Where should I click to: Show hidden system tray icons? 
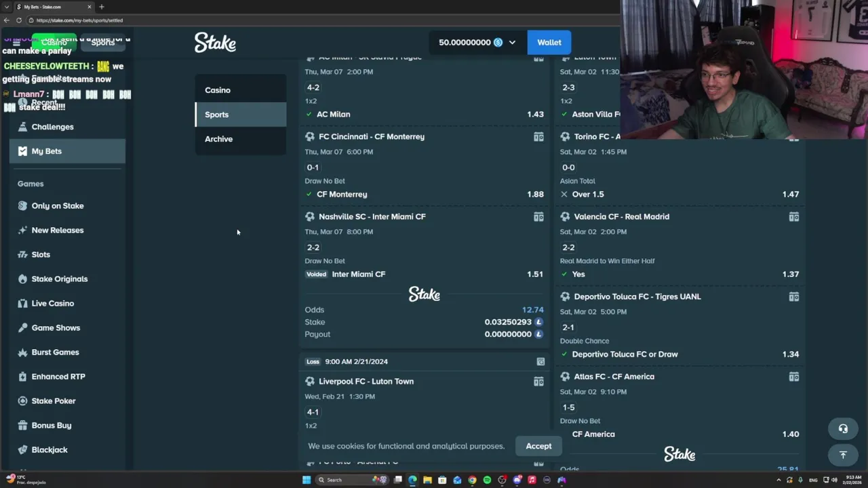(x=779, y=480)
